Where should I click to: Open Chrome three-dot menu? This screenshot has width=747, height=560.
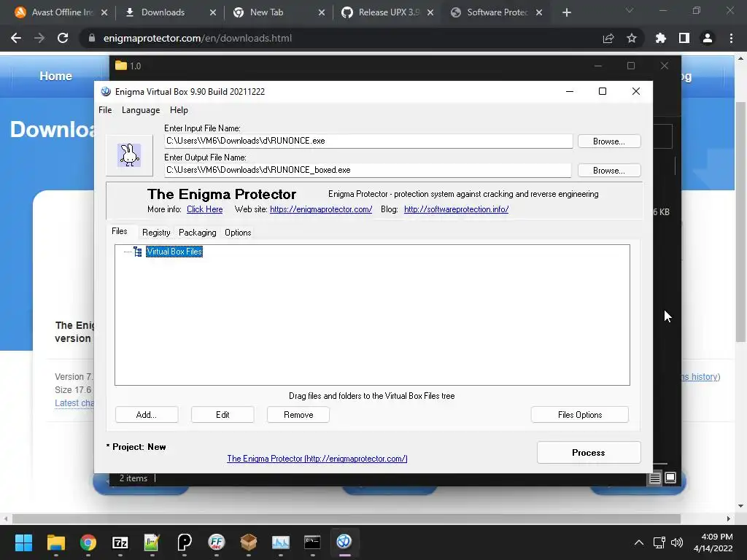tap(731, 38)
